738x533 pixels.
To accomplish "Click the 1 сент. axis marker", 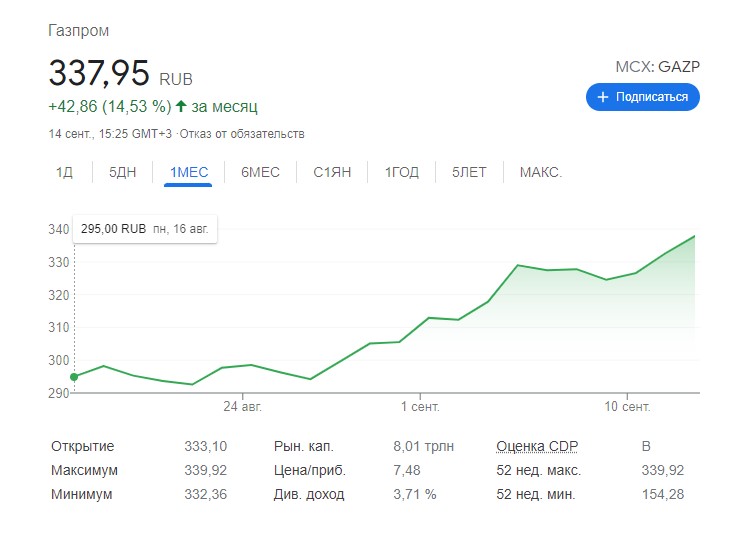I will 420,406.
